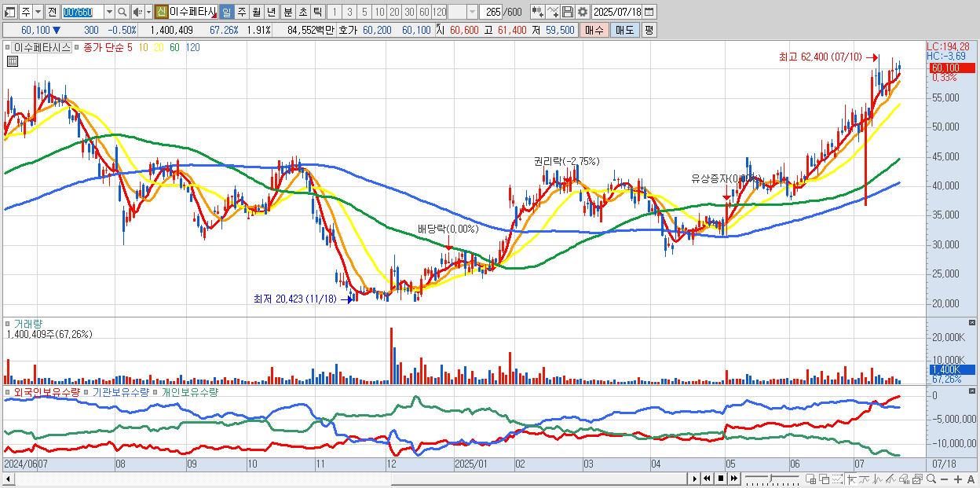Click stock code field 007660
This screenshot has height=488, width=980.
coord(82,12)
